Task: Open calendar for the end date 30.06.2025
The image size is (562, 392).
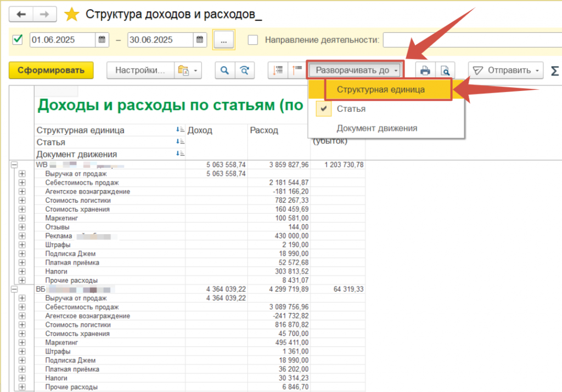Action: [200, 40]
